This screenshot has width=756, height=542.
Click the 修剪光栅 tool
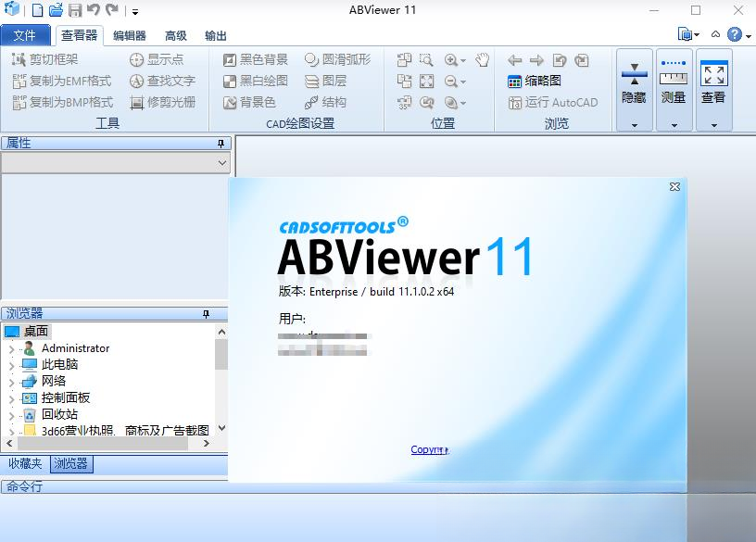coord(162,102)
